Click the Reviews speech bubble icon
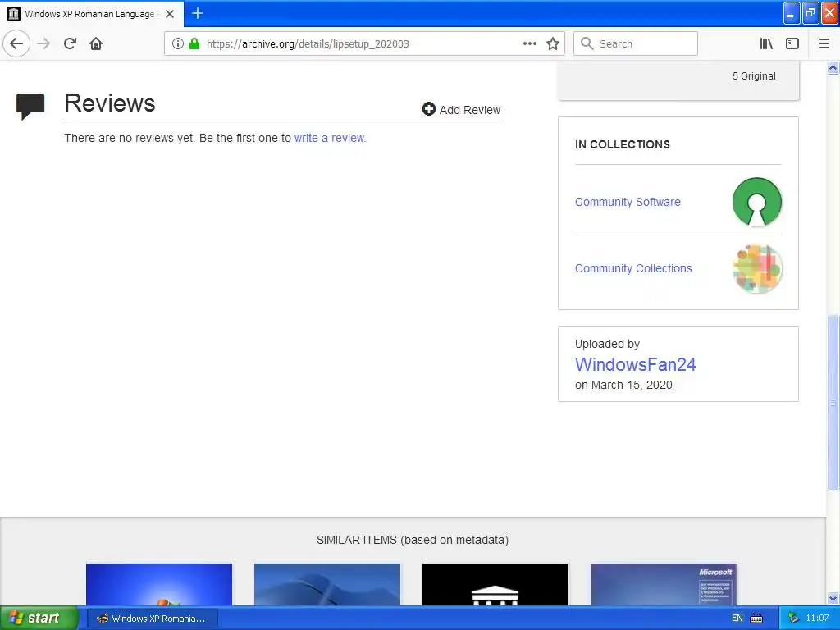The image size is (840, 630). (30, 106)
